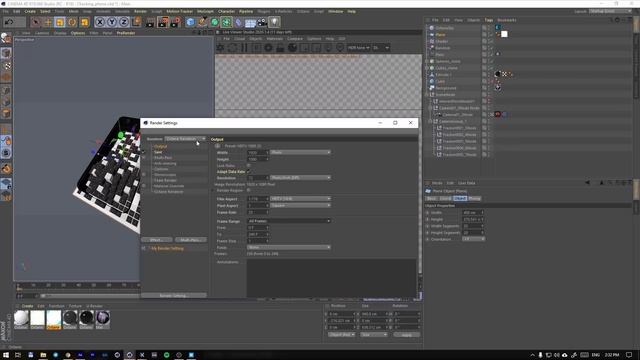Open the Width units dropdown
This screenshot has height=360, width=640.
[300, 152]
